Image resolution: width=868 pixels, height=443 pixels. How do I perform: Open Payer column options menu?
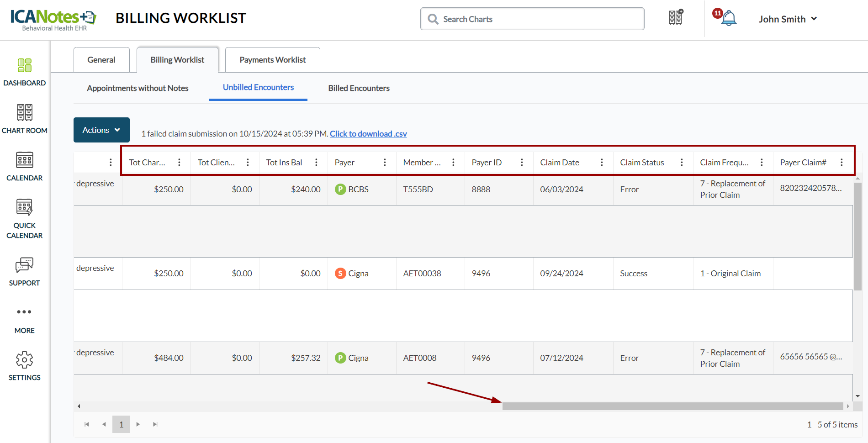[x=385, y=163]
